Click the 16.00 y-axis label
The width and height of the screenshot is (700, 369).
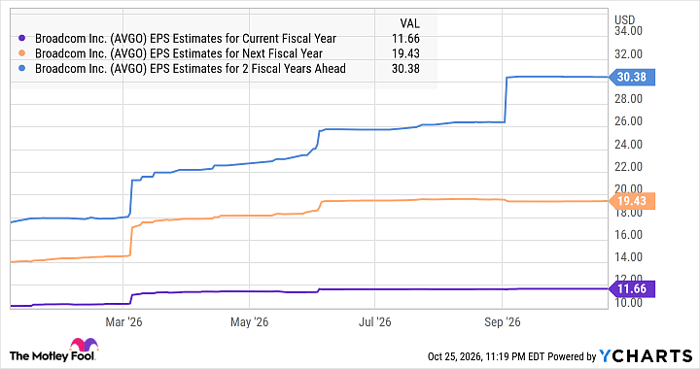[x=629, y=235]
